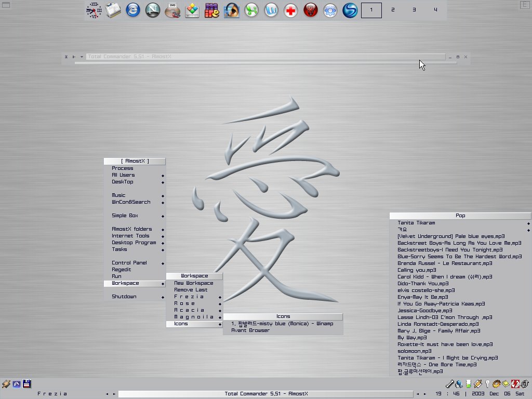Click the red cross dock icon
The image size is (532, 399).
(x=291, y=10)
